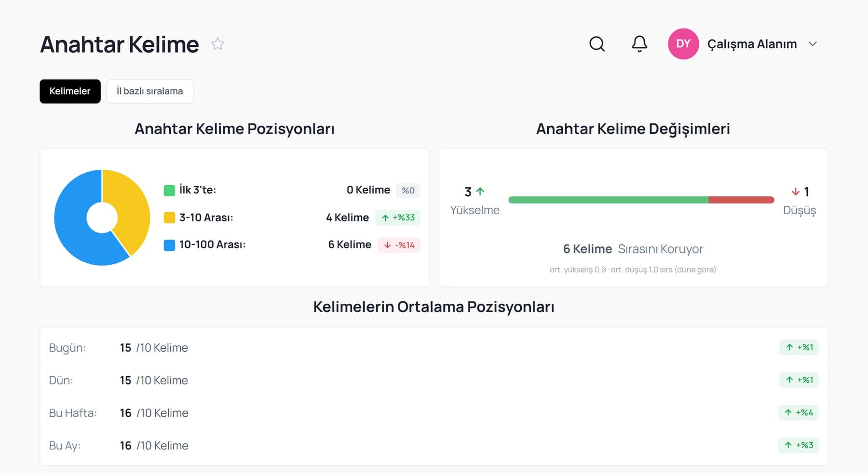Click the 6 Kelime value in 10-100 Arası row
This screenshot has width=868, height=475.
tap(350, 244)
